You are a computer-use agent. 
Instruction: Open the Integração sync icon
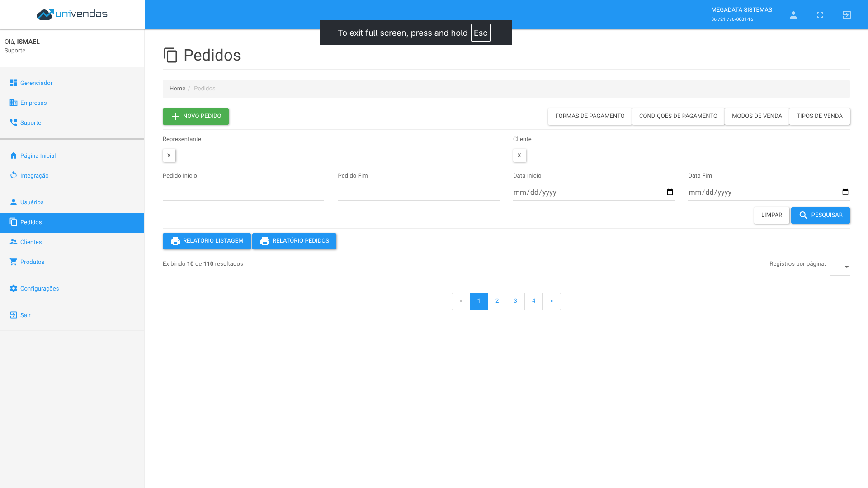14,175
